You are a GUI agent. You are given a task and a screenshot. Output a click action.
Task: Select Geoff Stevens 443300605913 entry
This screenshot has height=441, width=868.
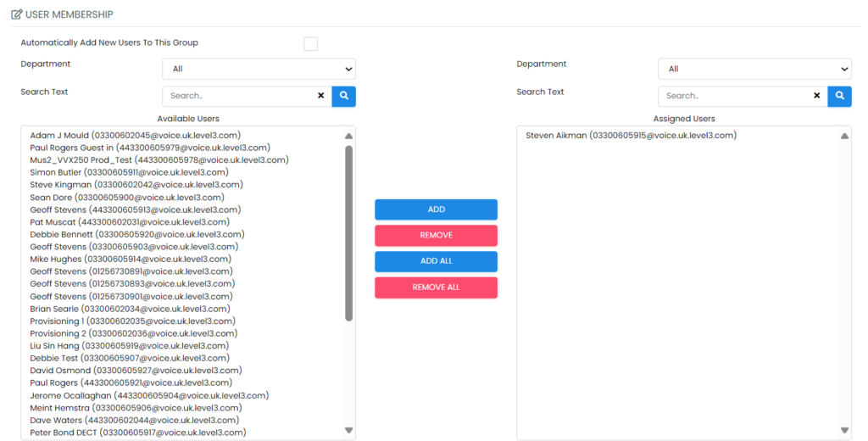click(x=135, y=209)
